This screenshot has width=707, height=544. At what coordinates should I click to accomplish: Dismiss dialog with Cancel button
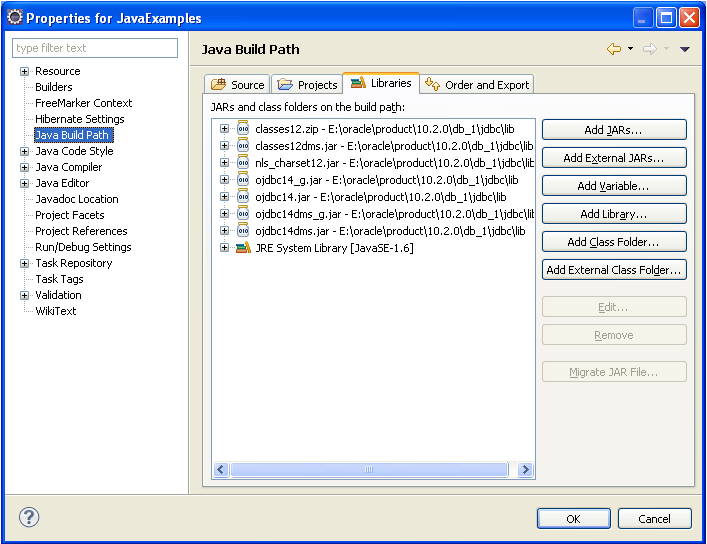654,518
